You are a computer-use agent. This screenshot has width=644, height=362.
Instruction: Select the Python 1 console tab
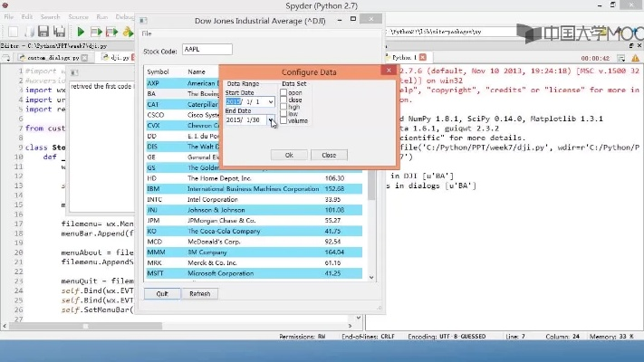click(x=404, y=57)
